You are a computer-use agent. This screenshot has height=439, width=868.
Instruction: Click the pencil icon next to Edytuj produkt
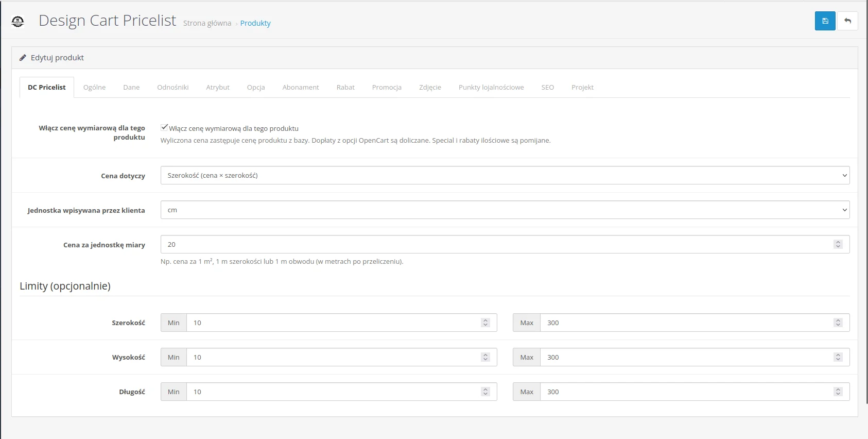[23, 58]
